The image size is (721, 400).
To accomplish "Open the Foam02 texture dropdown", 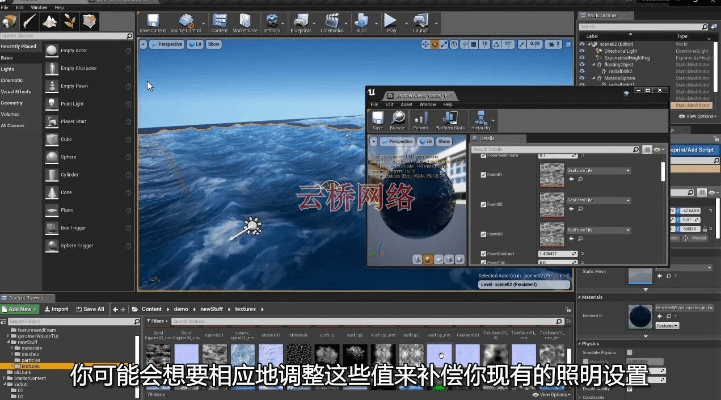I will click(598, 200).
